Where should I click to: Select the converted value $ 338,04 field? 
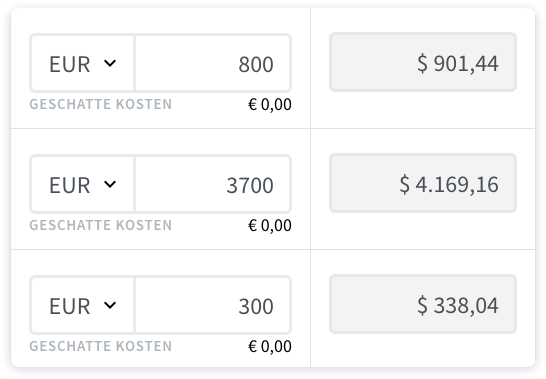(x=423, y=304)
